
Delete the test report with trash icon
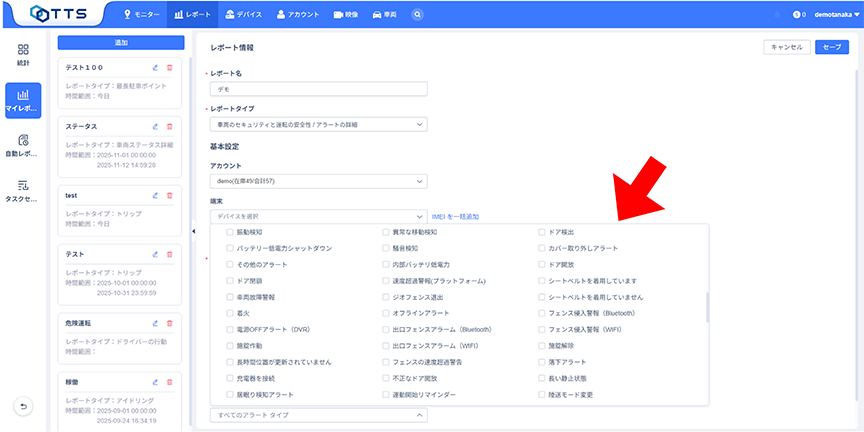coord(169,195)
